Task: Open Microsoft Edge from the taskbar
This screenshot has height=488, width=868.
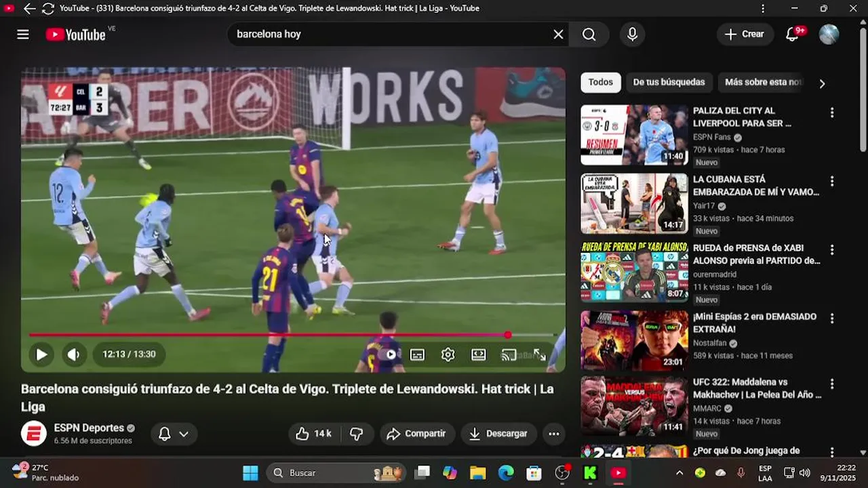Action: coord(506,472)
